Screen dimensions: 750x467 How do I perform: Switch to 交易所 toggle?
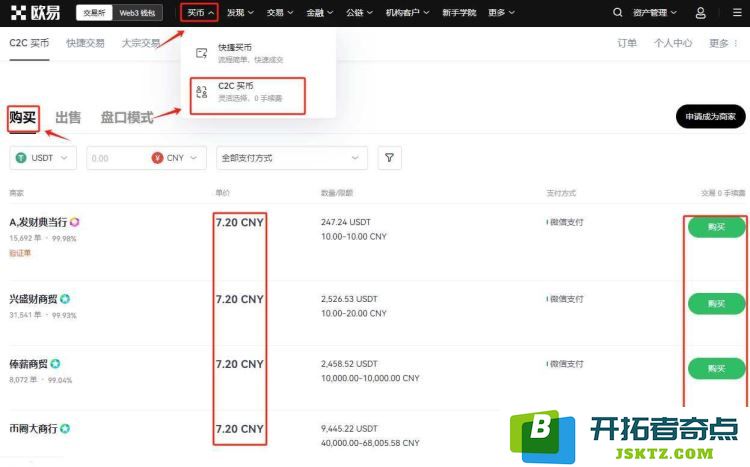point(94,13)
